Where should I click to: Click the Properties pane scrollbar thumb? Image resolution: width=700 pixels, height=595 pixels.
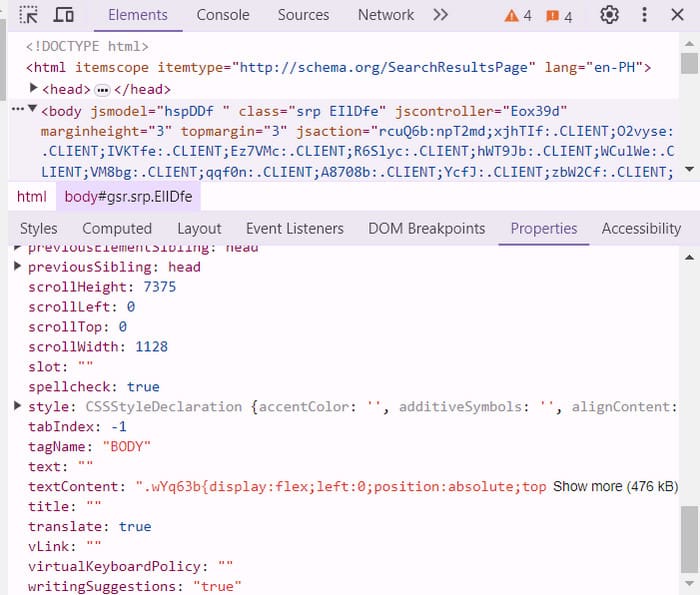point(689,539)
